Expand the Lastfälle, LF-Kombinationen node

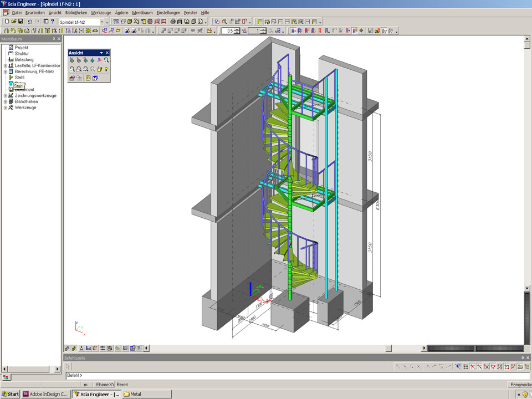[x=5, y=65]
